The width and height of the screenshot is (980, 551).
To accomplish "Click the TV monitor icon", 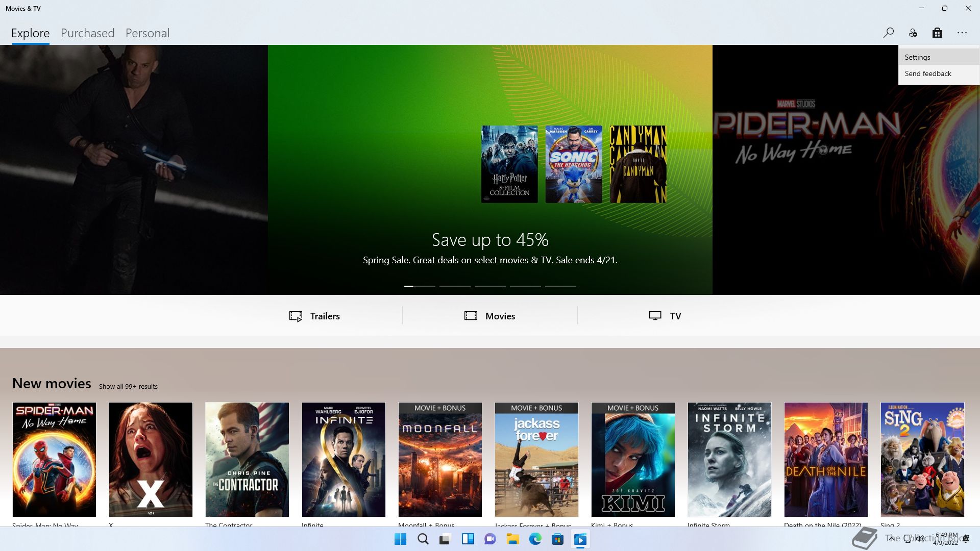I will [x=655, y=316].
